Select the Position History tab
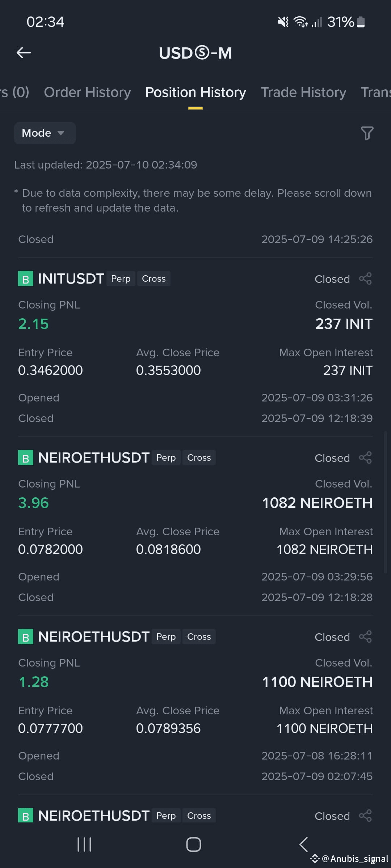Viewport: 391px width, 868px height. pos(195,93)
